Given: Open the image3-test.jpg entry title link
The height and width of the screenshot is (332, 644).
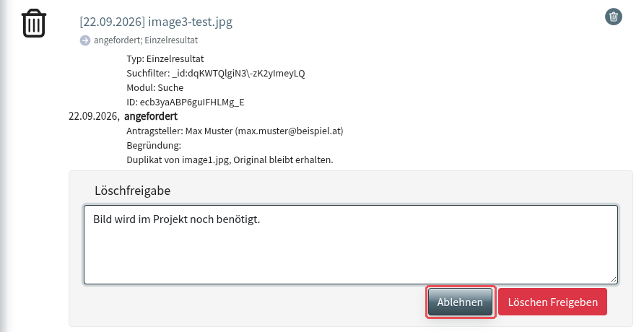Looking at the screenshot, I should coord(156,22).
